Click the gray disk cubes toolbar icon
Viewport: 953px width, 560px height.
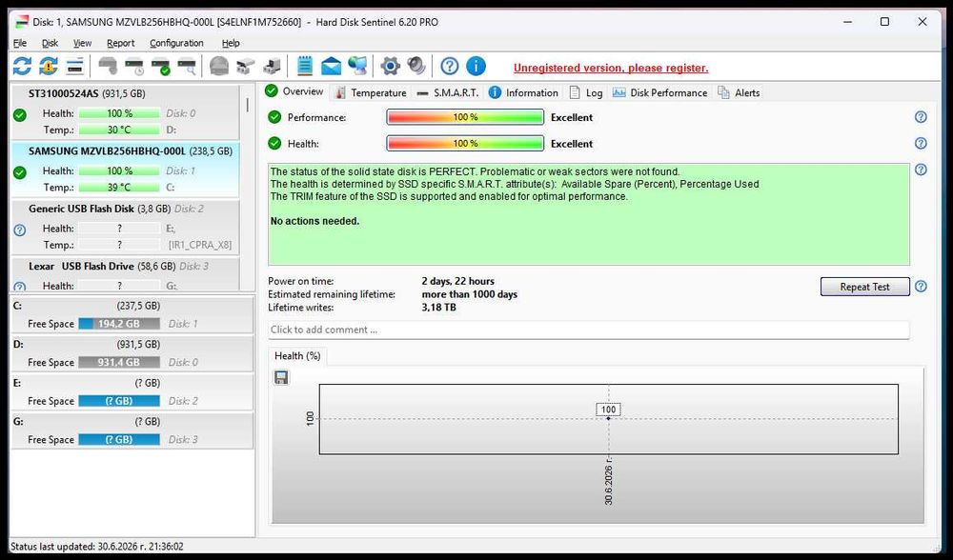pyautogui.click(x=246, y=67)
